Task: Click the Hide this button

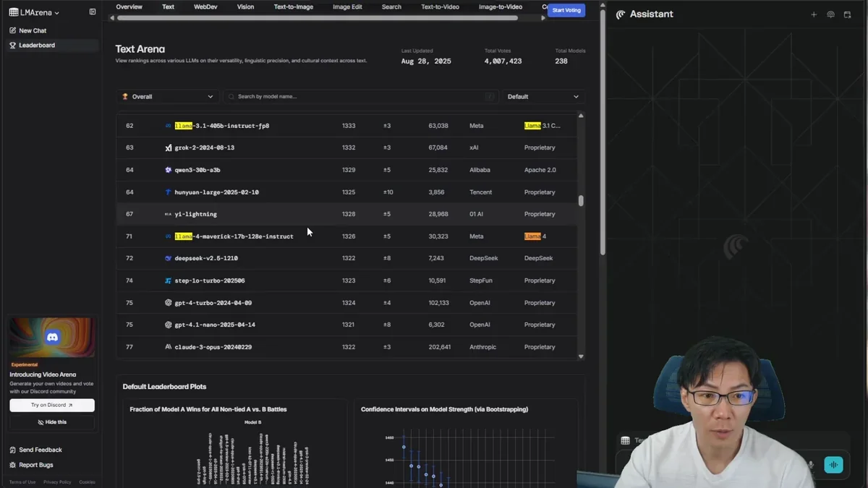Action: (x=52, y=422)
